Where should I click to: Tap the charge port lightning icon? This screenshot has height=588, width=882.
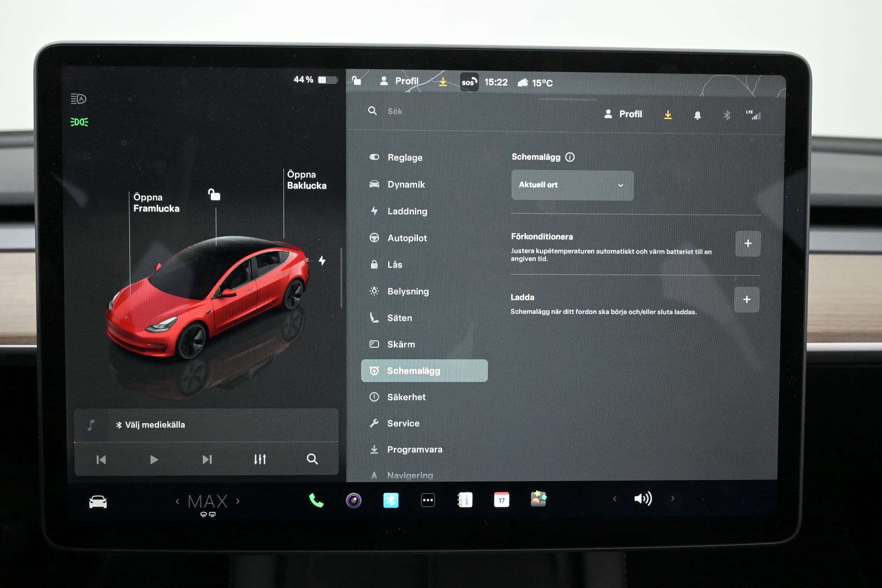click(322, 260)
